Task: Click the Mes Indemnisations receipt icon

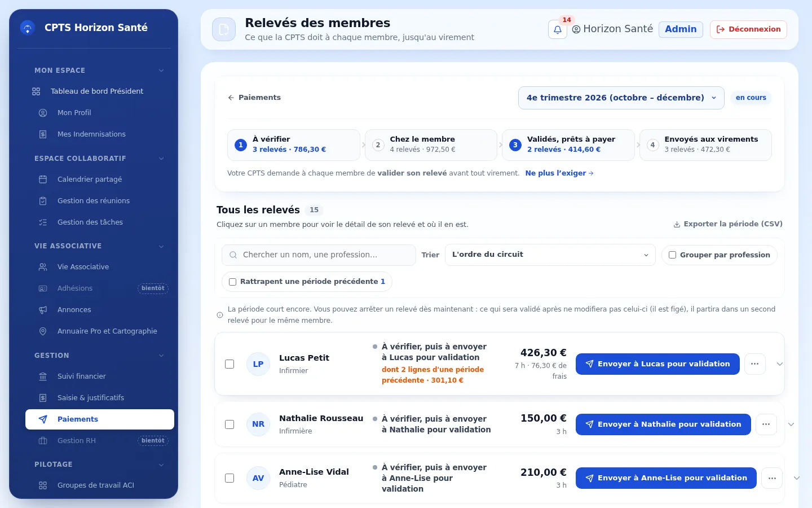Action: click(x=43, y=134)
